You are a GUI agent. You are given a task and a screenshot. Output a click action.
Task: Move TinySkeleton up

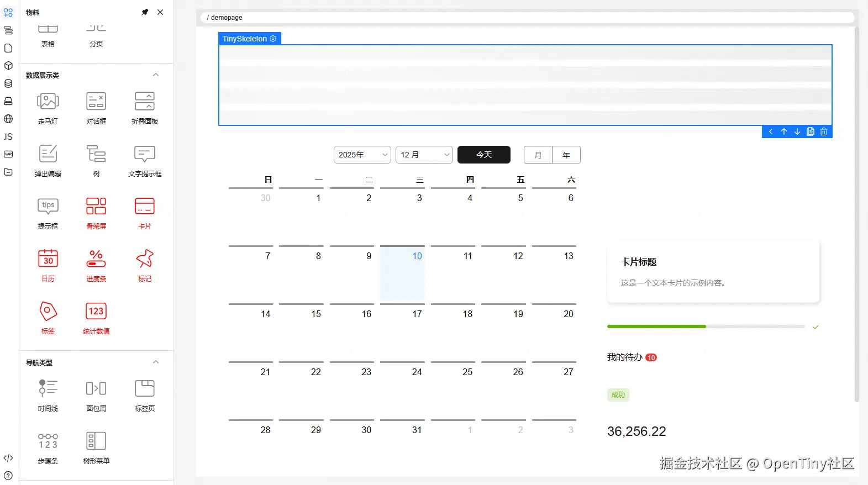pos(784,131)
